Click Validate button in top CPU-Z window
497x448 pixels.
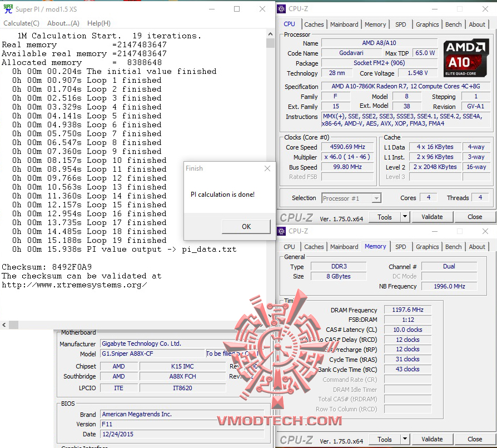click(432, 217)
